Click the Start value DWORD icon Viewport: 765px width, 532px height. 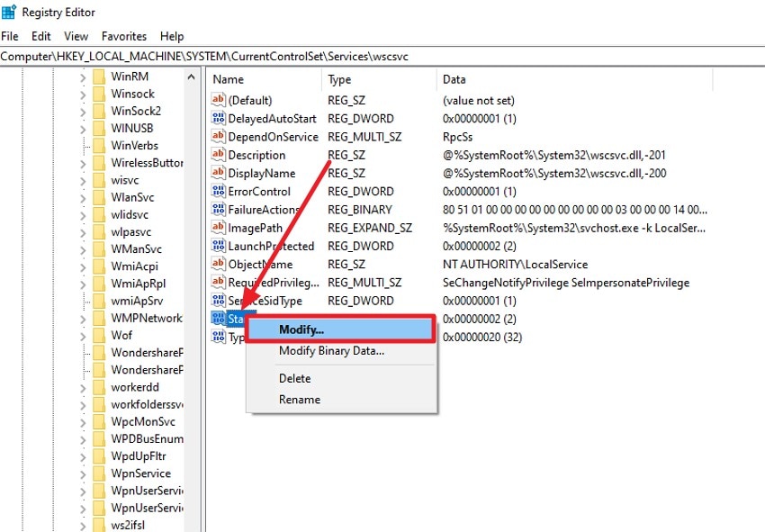click(218, 319)
